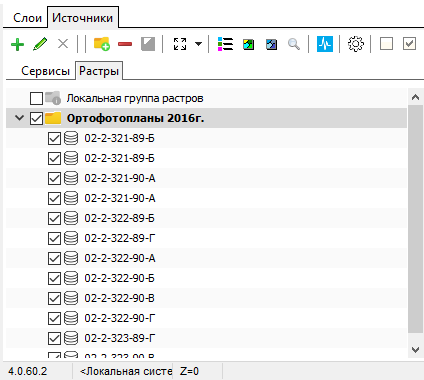This screenshot has height=380, width=424.
Task: Uncheck the Ортофотопланы 2016г. group checkbox
Action: pos(36,118)
